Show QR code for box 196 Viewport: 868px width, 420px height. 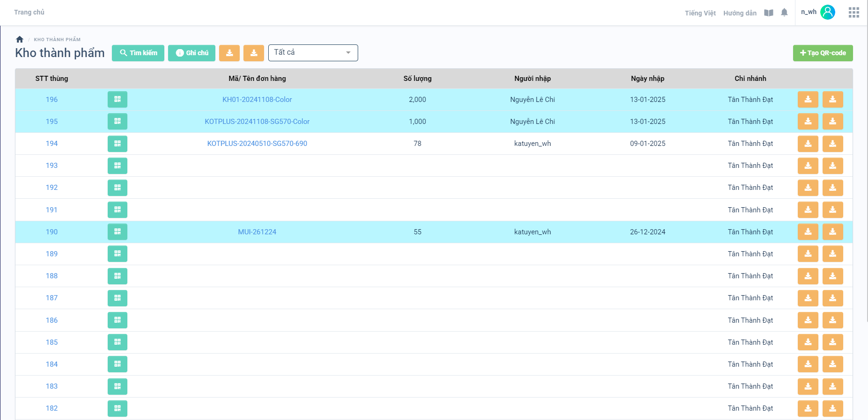click(118, 100)
